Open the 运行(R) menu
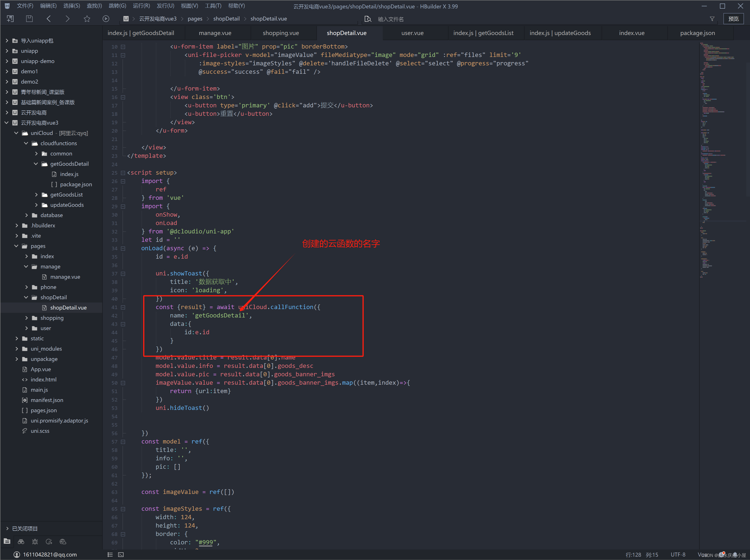Viewport: 750px width, 560px height. click(141, 6)
